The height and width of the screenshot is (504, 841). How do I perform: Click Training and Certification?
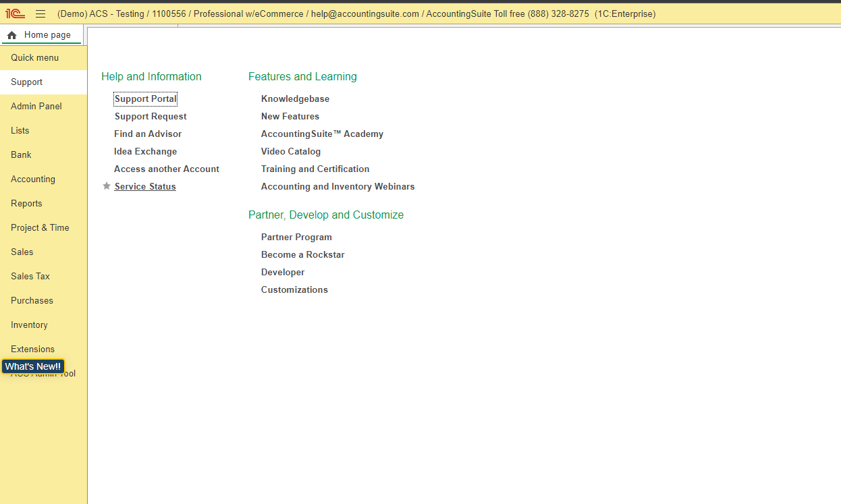click(315, 169)
